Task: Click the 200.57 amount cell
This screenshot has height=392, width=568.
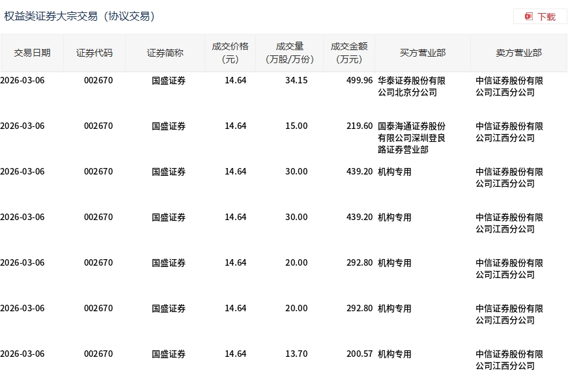Action: 360,354
